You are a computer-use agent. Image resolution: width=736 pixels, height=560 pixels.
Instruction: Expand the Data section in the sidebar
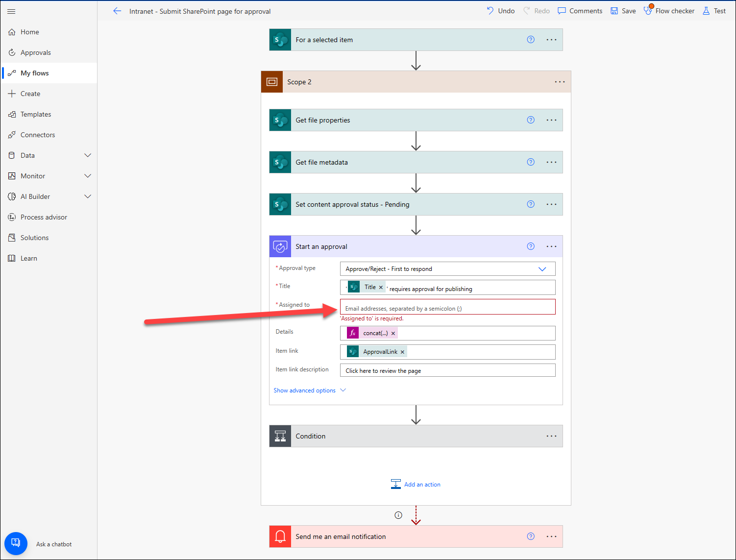pyautogui.click(x=87, y=155)
